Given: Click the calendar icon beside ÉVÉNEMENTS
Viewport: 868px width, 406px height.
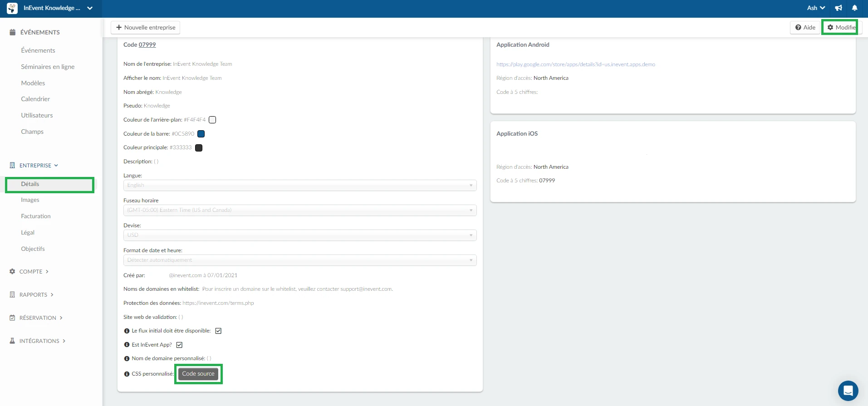Looking at the screenshot, I should click(x=13, y=32).
